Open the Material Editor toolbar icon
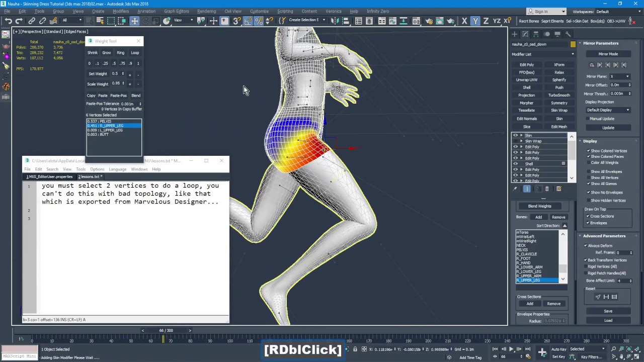644x362 pixels. click(416, 21)
